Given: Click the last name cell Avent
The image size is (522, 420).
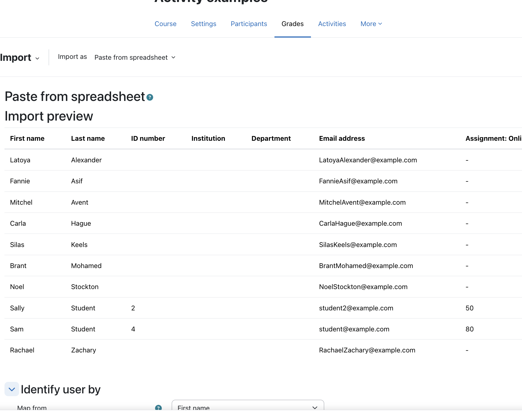Looking at the screenshot, I should coord(80,202).
